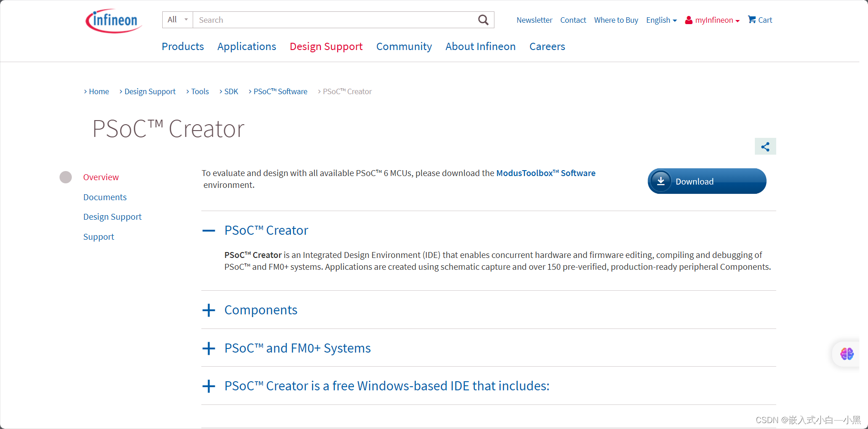Click the share icon button

(765, 146)
